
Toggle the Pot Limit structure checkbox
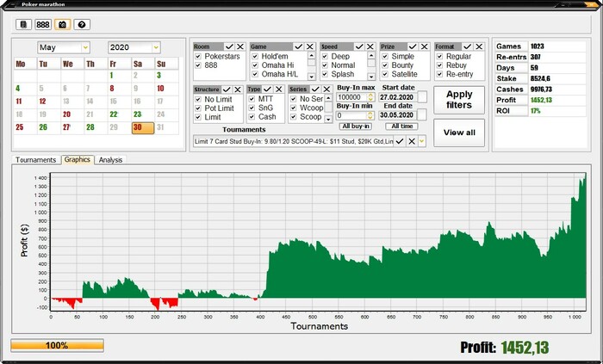tap(198, 108)
